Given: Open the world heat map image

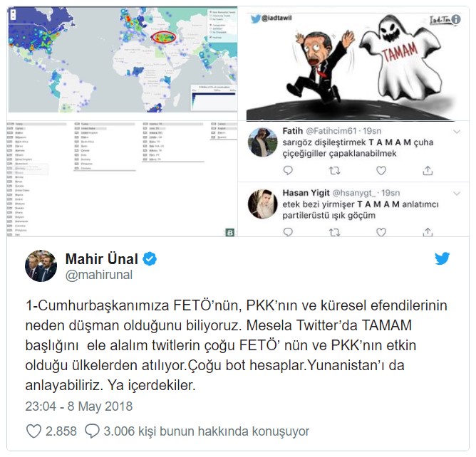Looking at the screenshot, I should [123, 60].
